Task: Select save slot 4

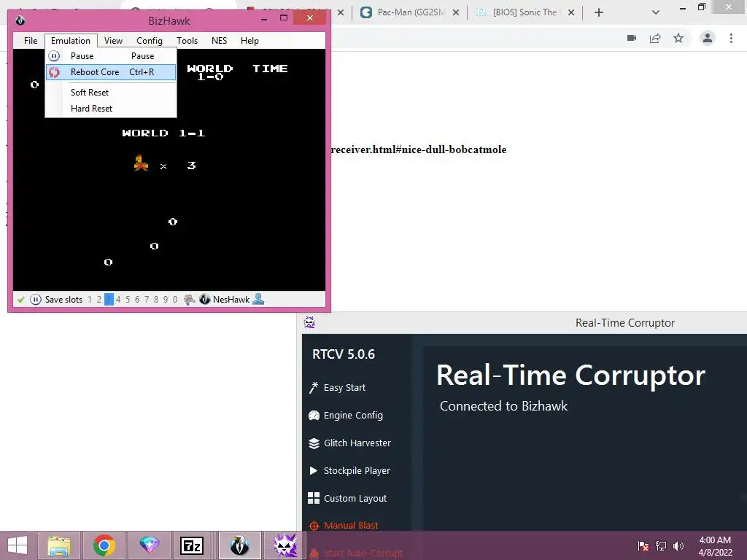Action: [118, 300]
